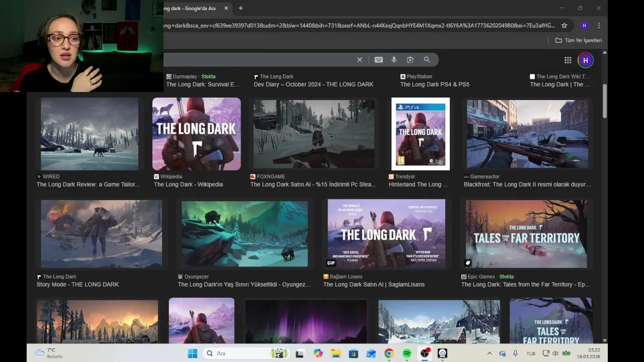Viewport: 644px width, 362px height.
Task: Click the magnifier search button
Action: pyautogui.click(x=427, y=60)
